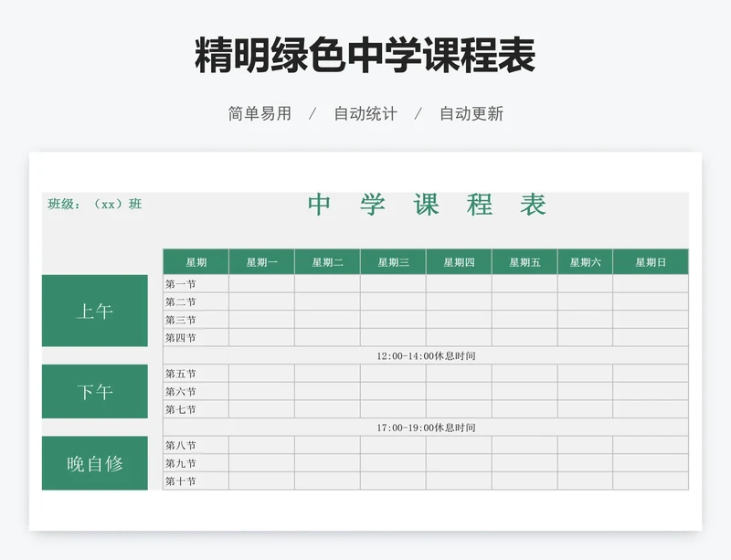Click the 精明绿色中学课程表 page title
The width and height of the screenshot is (731, 560).
click(x=365, y=55)
